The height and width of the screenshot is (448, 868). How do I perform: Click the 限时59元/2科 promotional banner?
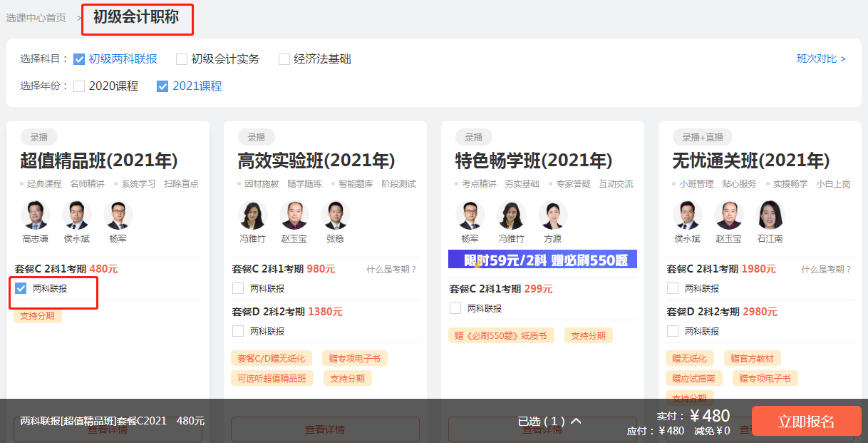pyautogui.click(x=542, y=260)
